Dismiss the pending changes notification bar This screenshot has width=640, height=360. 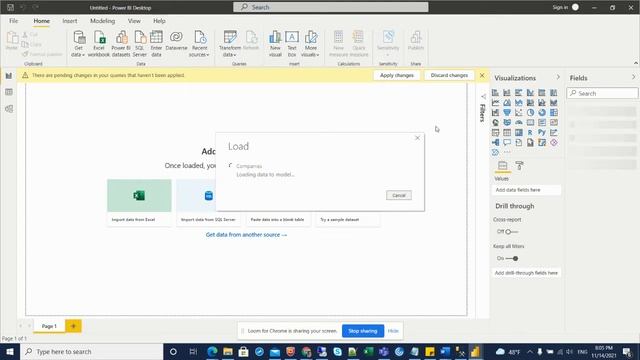click(x=482, y=76)
